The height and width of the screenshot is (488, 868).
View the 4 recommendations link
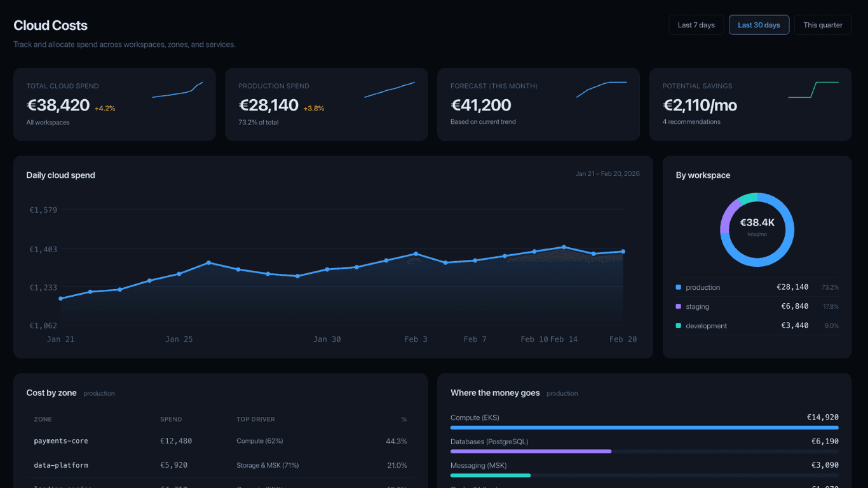(691, 122)
